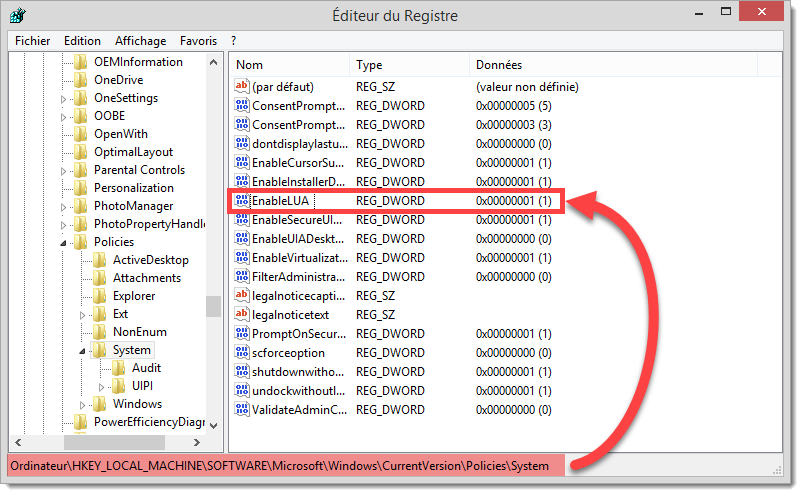Click the (par défaut) string value icon
Image resolution: width=802 pixels, height=495 pixels.
(x=242, y=86)
